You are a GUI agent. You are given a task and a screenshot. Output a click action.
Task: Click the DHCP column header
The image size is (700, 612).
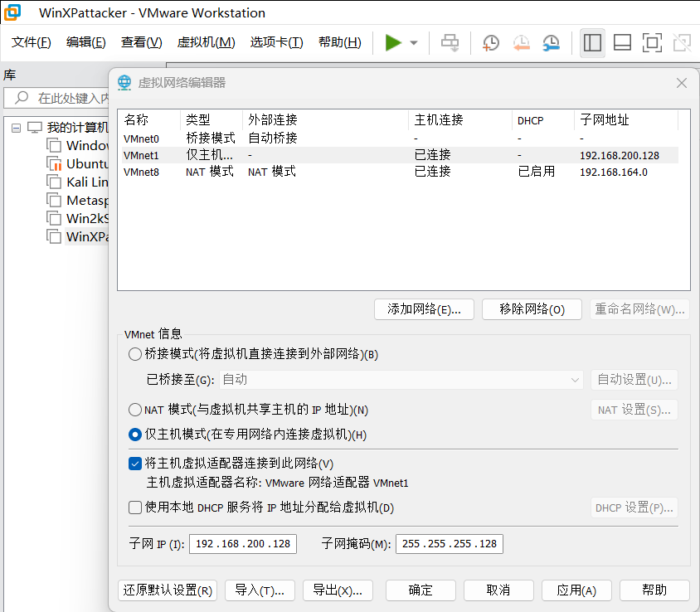543,120
